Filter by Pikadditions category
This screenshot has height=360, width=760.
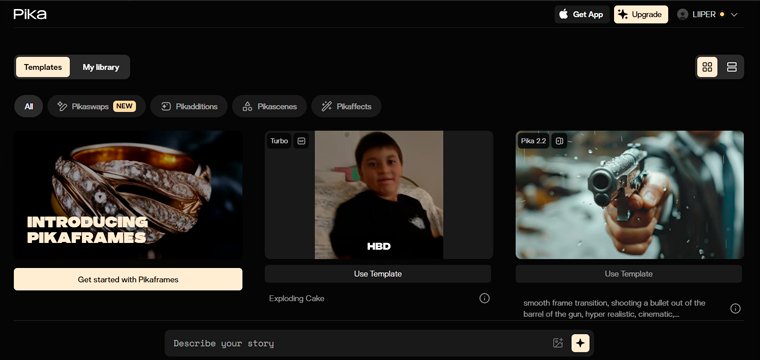coord(189,106)
